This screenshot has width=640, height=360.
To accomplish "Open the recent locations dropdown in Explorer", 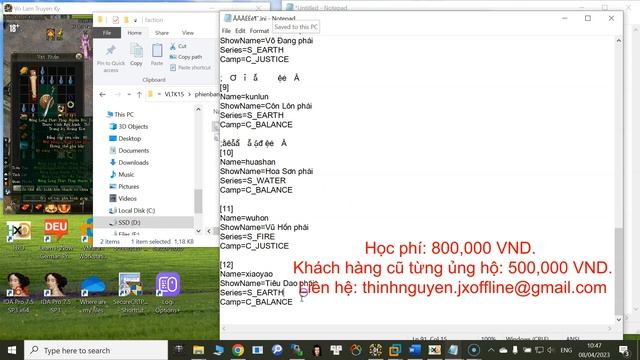I will pyautogui.click(x=129, y=94).
